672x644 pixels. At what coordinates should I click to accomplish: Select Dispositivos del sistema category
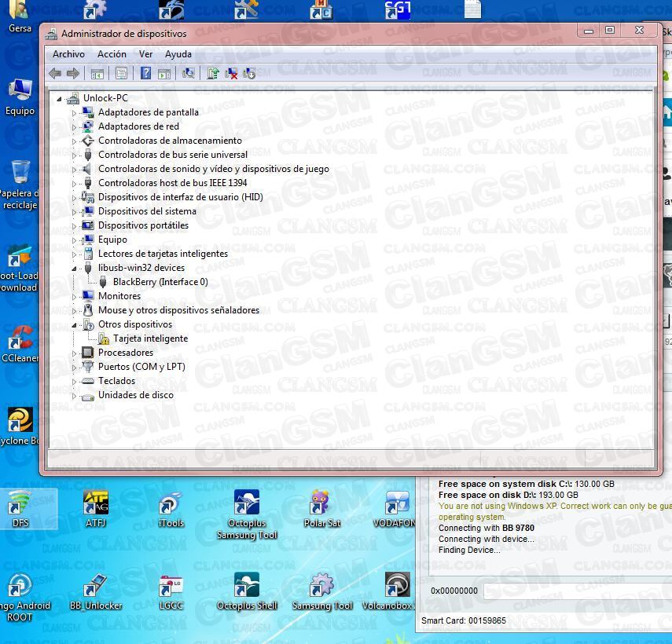tap(147, 211)
